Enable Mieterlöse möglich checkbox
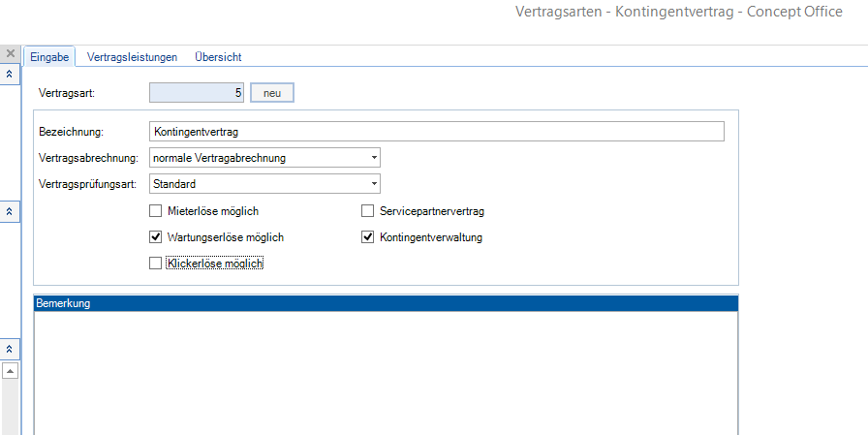The image size is (868, 435). [156, 211]
